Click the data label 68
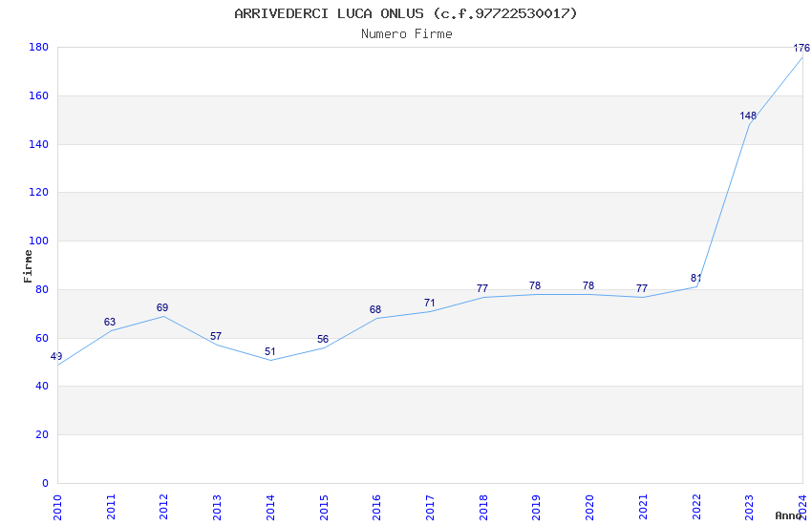The height and width of the screenshot is (525, 812). [x=375, y=310]
